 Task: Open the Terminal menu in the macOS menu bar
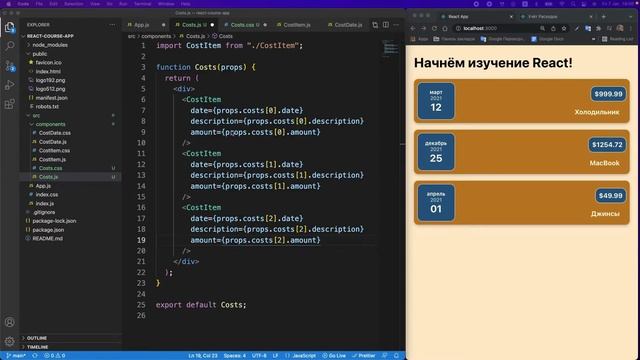(142, 4)
